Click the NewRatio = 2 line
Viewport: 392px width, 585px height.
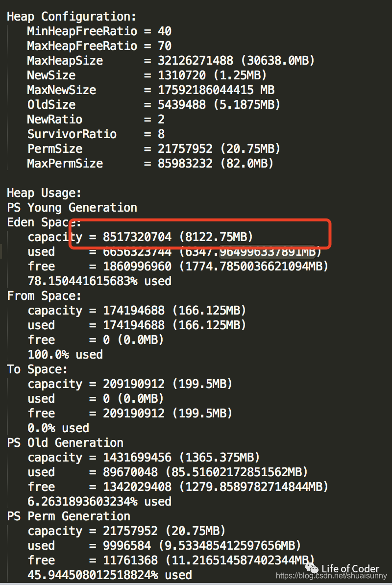(x=96, y=120)
